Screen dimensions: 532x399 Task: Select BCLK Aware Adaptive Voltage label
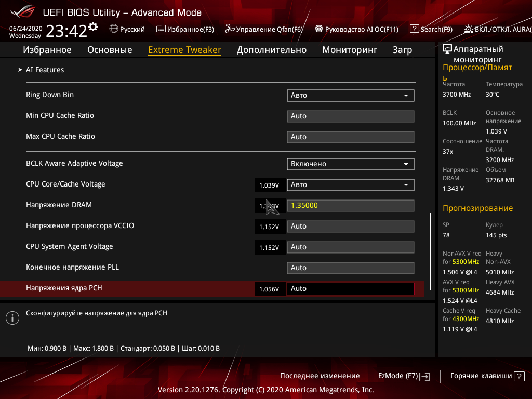(74, 163)
